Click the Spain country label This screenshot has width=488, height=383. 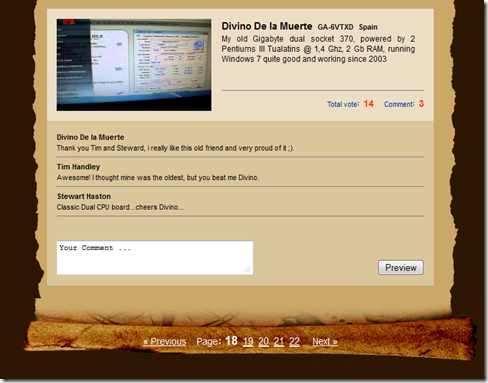[368, 27]
